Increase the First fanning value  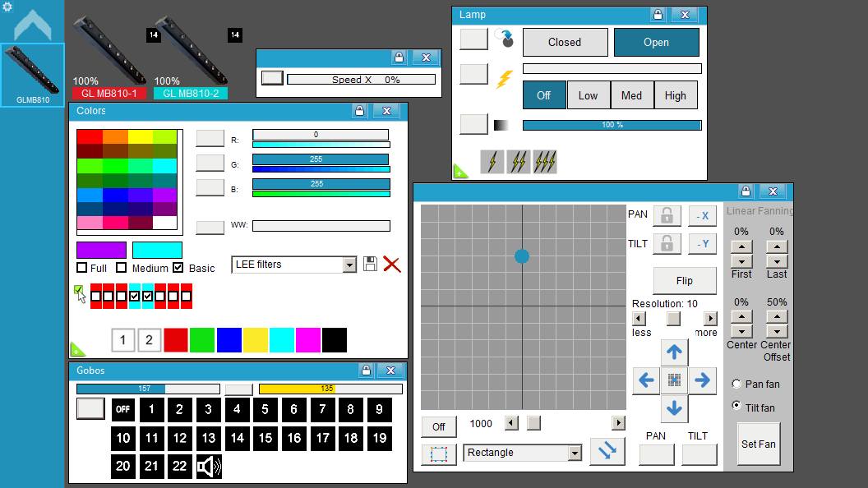click(741, 246)
